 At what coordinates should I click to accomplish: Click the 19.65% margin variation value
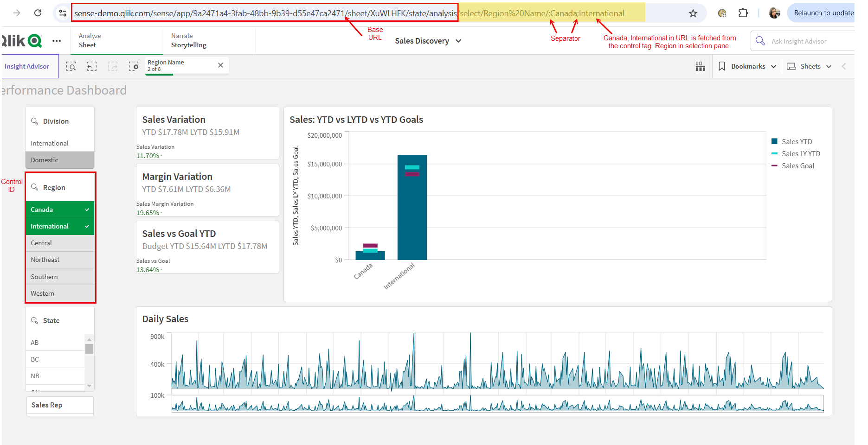148,213
